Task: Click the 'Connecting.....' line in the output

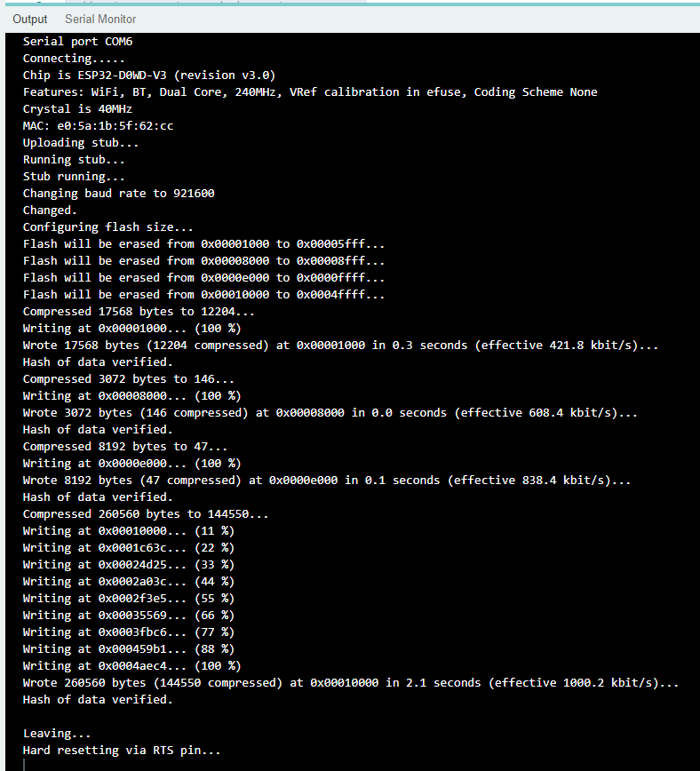Action: [74, 59]
